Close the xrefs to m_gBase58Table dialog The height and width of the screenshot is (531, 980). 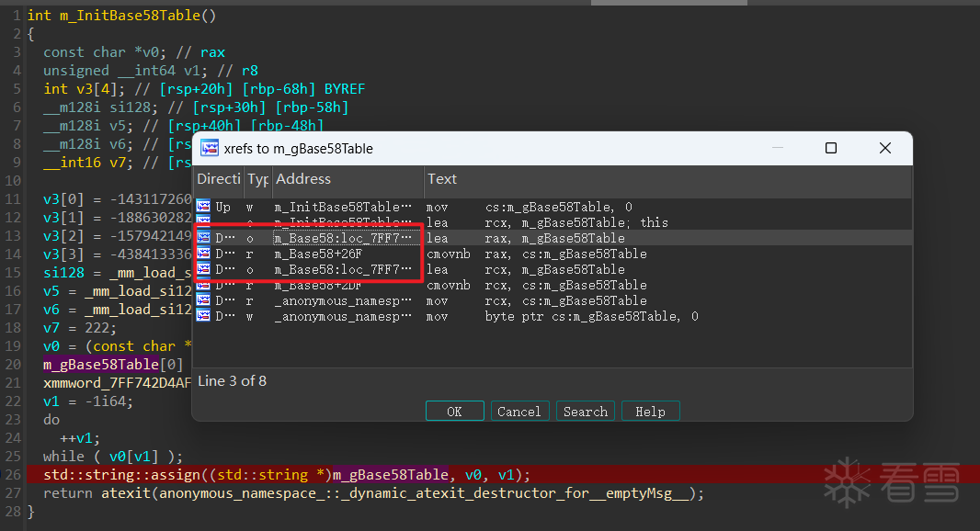tap(884, 148)
